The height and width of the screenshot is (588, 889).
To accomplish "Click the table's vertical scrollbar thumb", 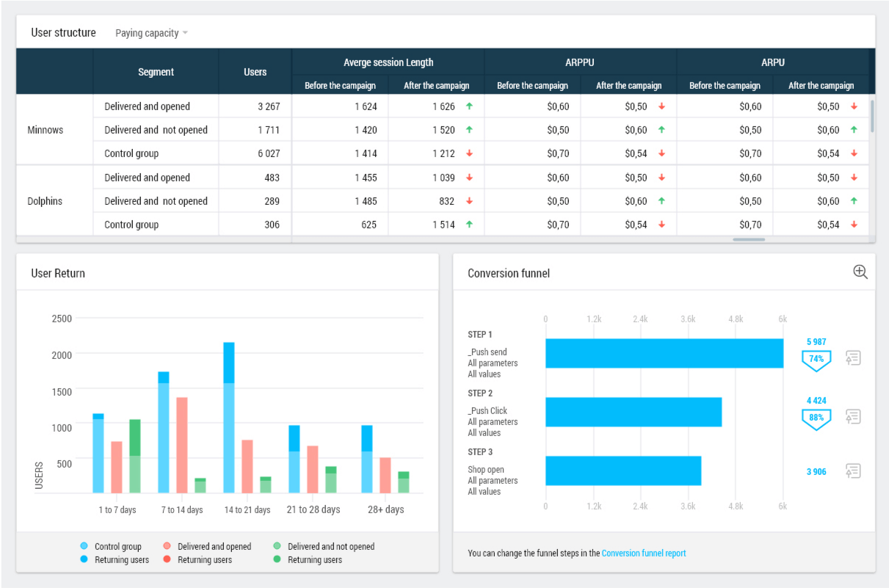I will [872, 116].
